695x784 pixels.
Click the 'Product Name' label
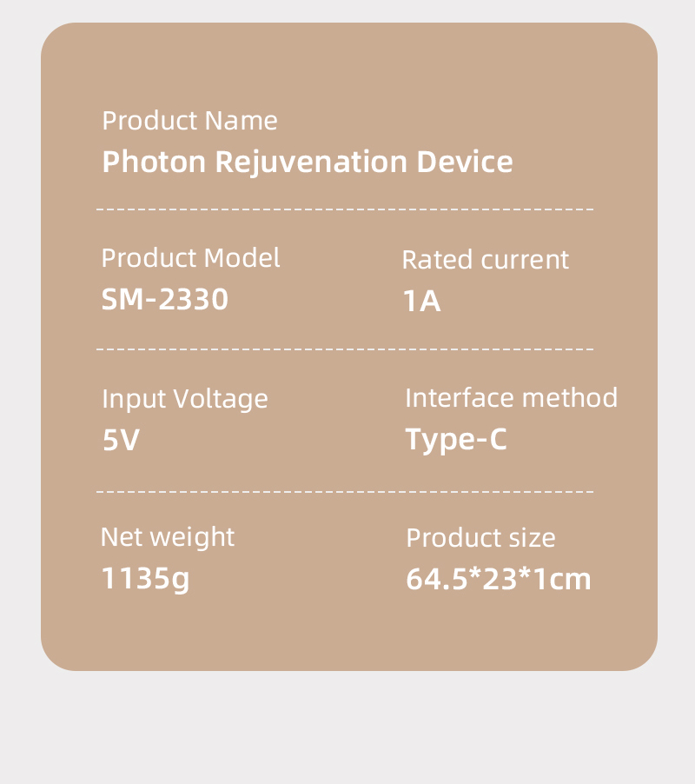[189, 121]
